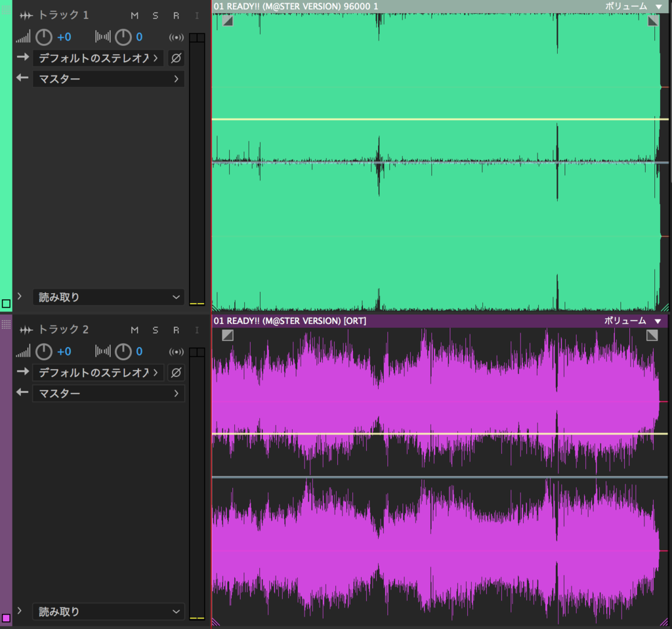672x629 pixels.
Task: Invert polarity icon on Track 1 input
Action: coord(176,58)
